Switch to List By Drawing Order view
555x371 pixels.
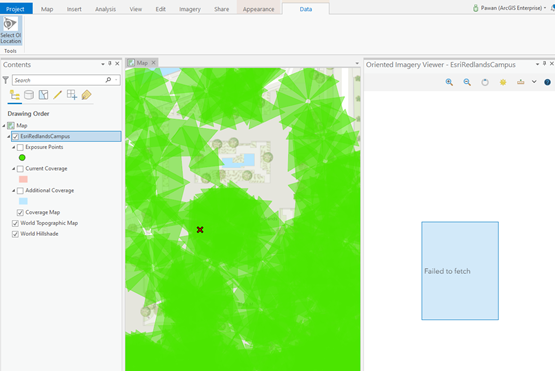pos(15,95)
